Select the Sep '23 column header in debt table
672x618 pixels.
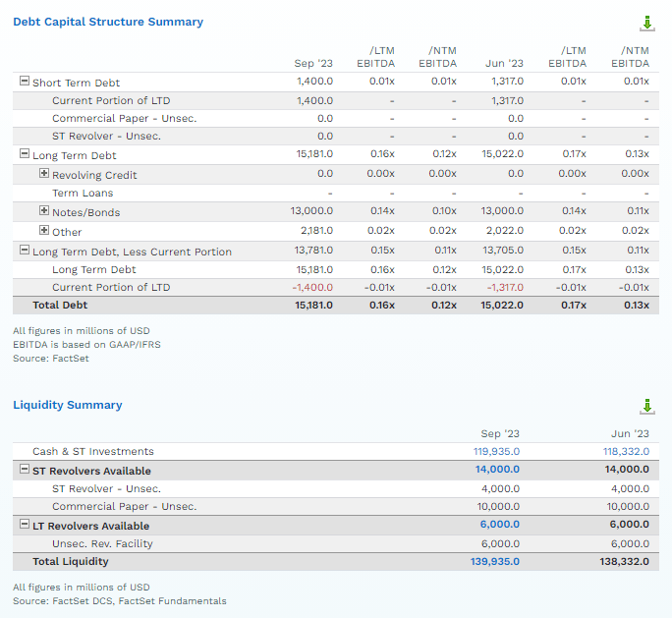(313, 64)
